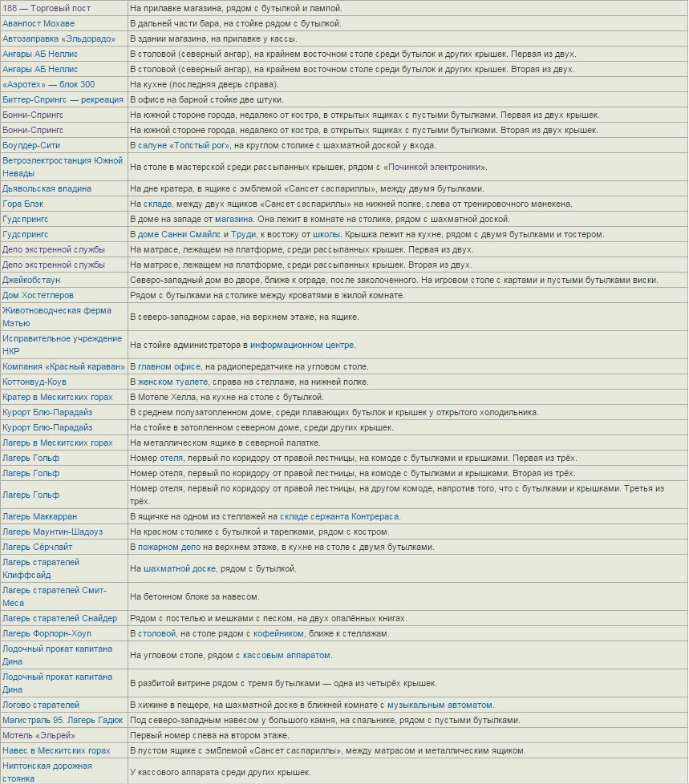Click the «складе сержанта Контрераса» link
689x784 pixels.
340,516
